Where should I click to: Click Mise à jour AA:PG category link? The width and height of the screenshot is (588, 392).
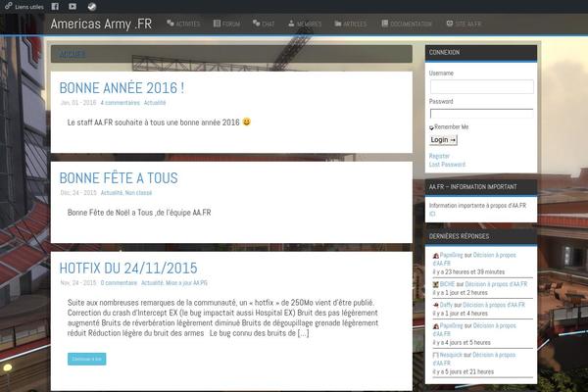(x=186, y=283)
